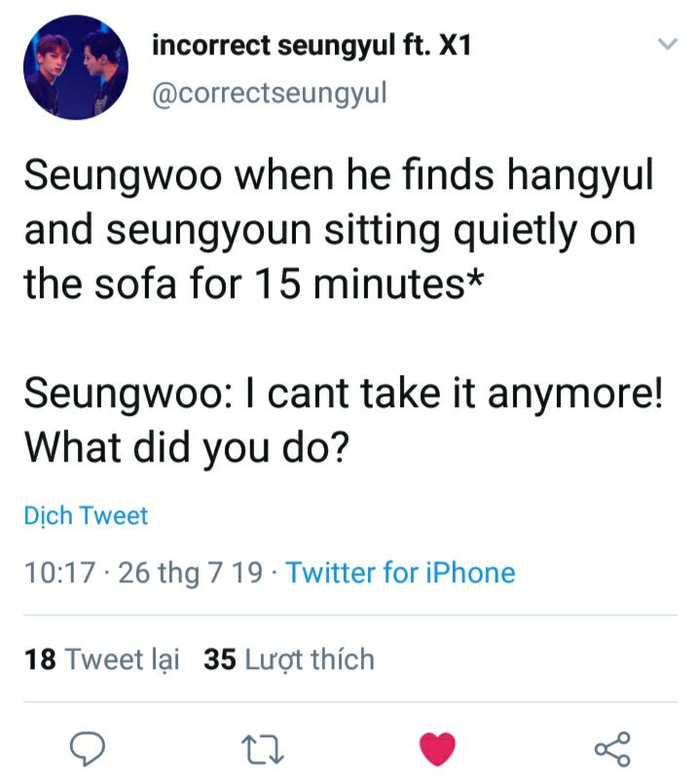View the "35 Lượt thích" likes list
This screenshot has width=700, height=783.
(289, 659)
